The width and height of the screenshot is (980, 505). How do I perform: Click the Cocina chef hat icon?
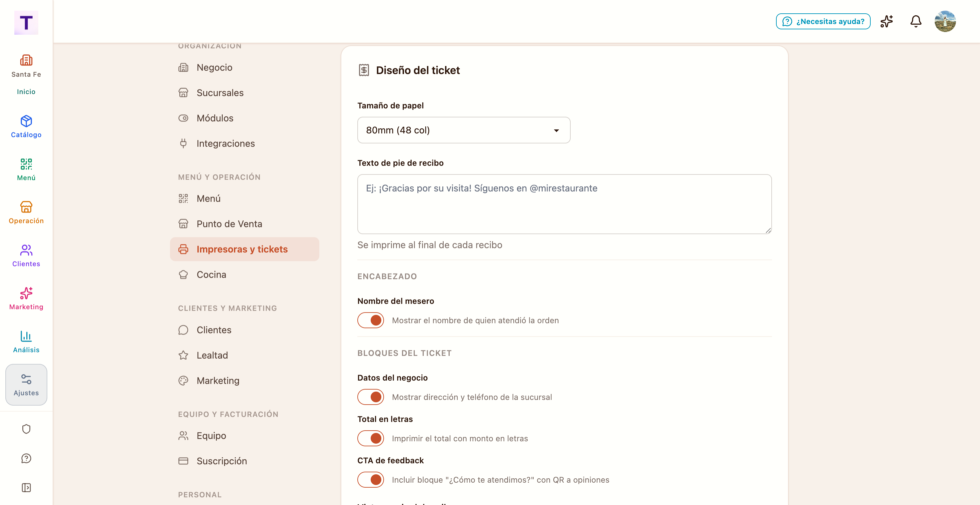[x=183, y=275]
